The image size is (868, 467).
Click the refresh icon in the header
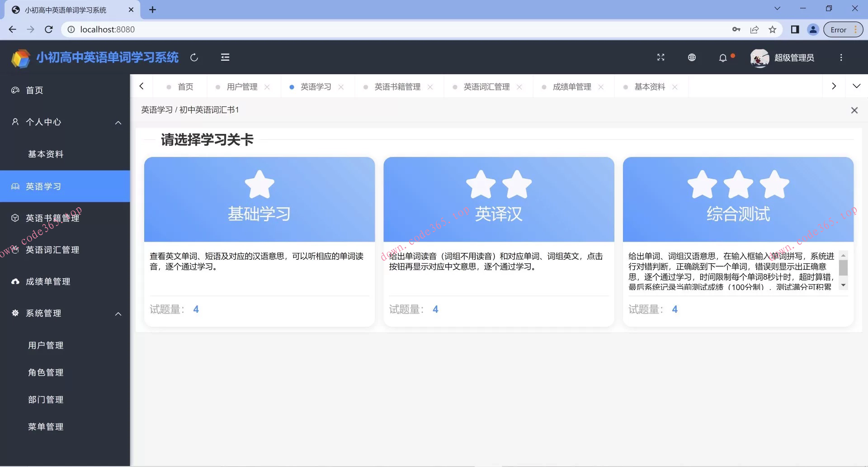(194, 57)
